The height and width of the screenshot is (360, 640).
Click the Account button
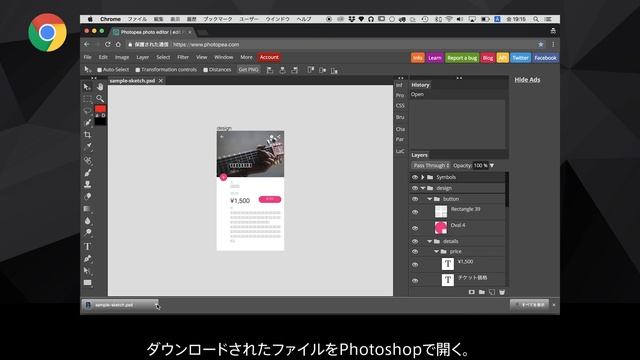tap(269, 58)
